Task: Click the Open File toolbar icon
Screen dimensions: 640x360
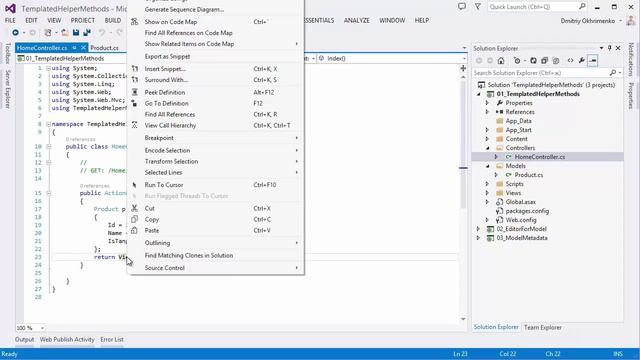Action: 64,33
